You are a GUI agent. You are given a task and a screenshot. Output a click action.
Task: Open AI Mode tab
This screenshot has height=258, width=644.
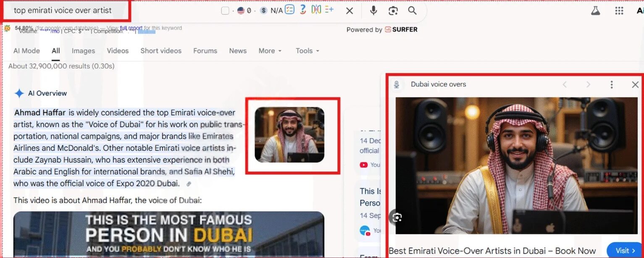[x=26, y=51]
